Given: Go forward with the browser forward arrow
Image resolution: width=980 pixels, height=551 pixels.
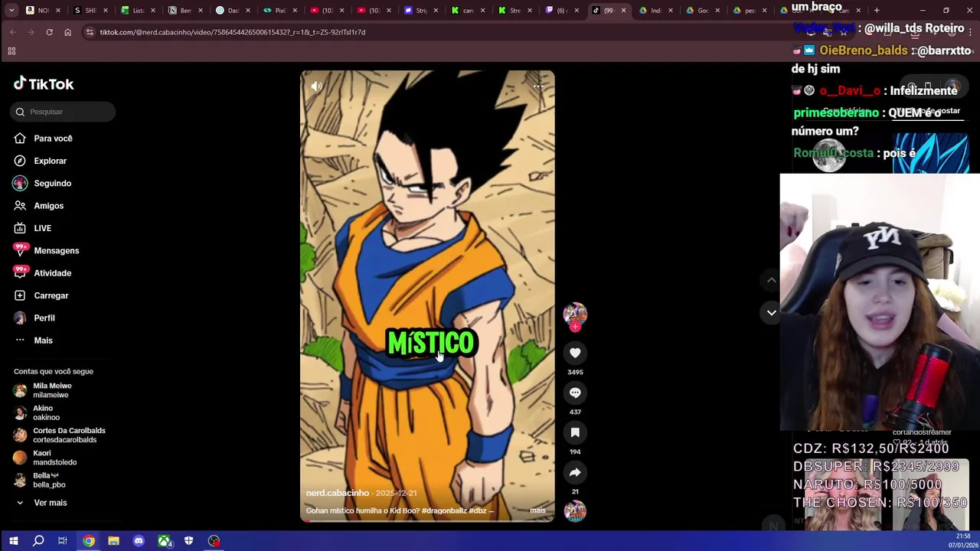Looking at the screenshot, I should (31, 32).
